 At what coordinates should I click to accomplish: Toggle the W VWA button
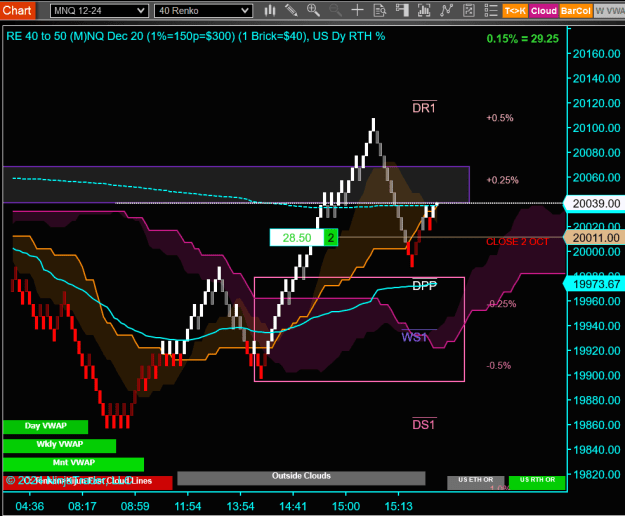[x=609, y=11]
